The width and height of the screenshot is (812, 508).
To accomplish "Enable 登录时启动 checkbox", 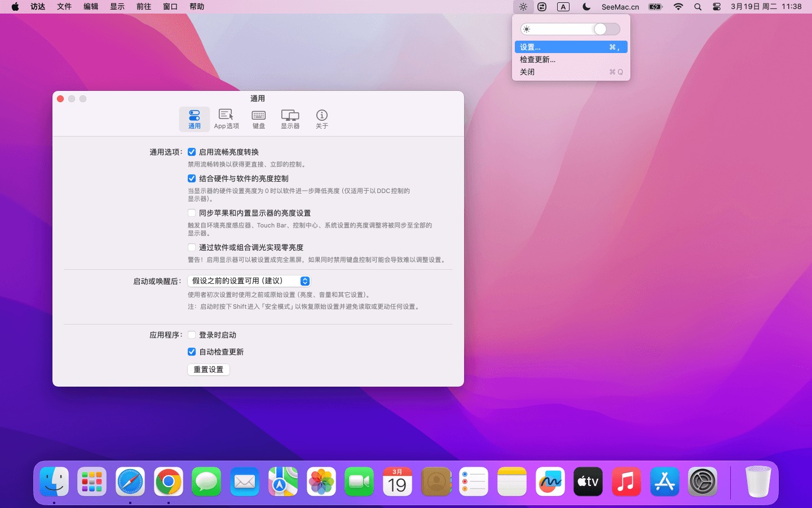I will [x=192, y=335].
